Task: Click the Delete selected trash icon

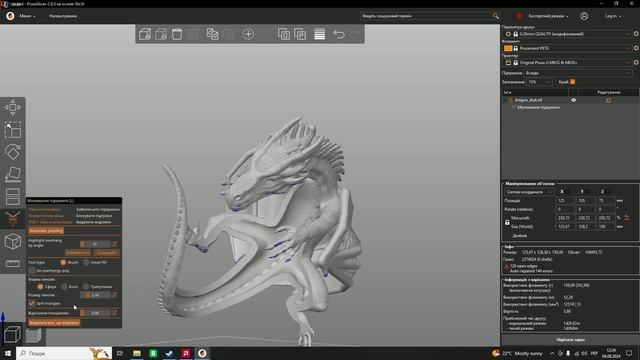Action: coord(177,34)
